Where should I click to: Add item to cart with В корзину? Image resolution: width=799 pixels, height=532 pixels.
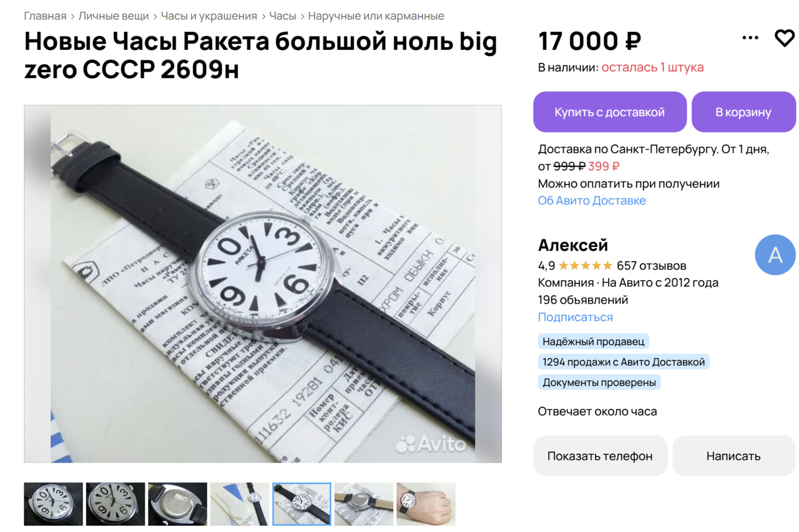tap(743, 112)
